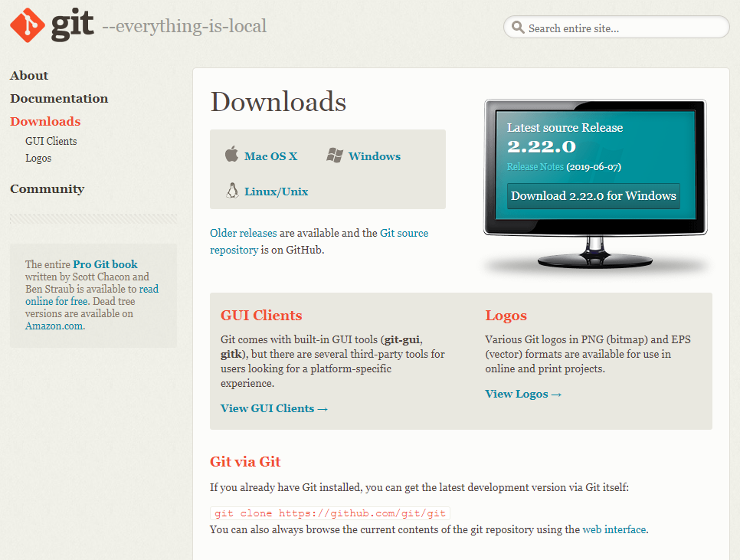The height and width of the screenshot is (560, 740).
Task: Click the Windows flag icon
Action: pyautogui.click(x=335, y=156)
